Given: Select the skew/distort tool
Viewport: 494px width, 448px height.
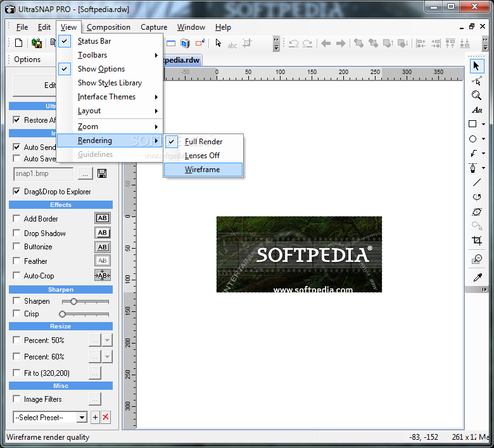Looking at the screenshot, I should coord(477,211).
